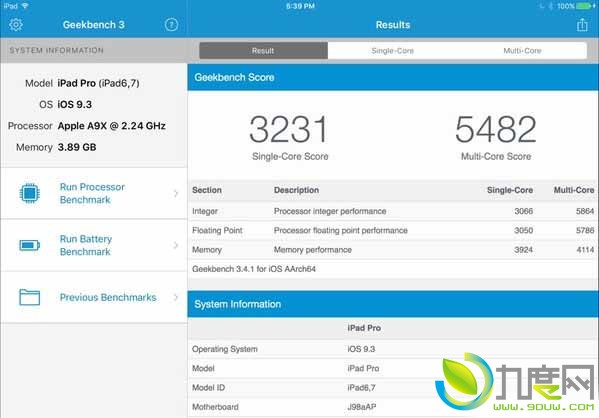Viewport: 599px width, 418px height.
Task: Tap the share icon in Results header
Action: pyautogui.click(x=582, y=25)
